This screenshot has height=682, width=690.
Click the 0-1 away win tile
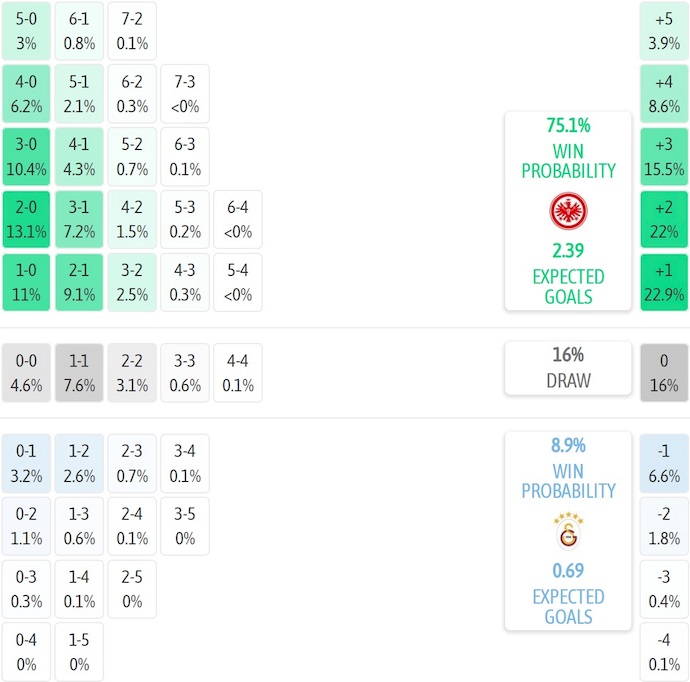26,463
